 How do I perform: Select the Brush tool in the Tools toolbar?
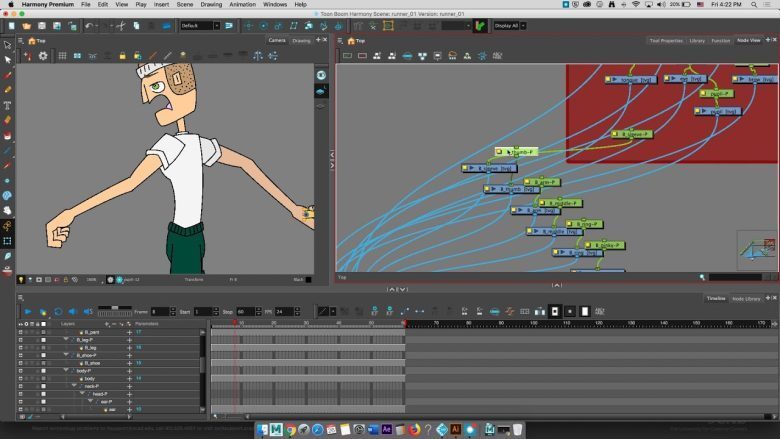tap(7, 75)
